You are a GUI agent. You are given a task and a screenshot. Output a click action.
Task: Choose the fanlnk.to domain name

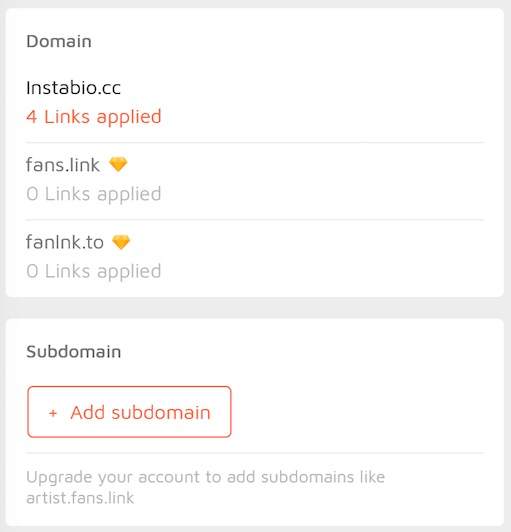(65, 242)
